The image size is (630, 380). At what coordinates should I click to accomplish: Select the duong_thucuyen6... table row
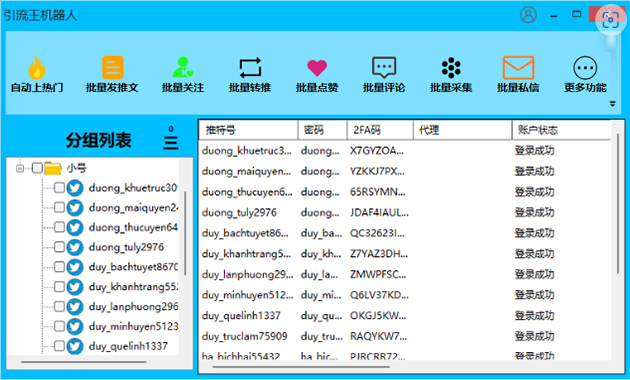[x=405, y=192]
